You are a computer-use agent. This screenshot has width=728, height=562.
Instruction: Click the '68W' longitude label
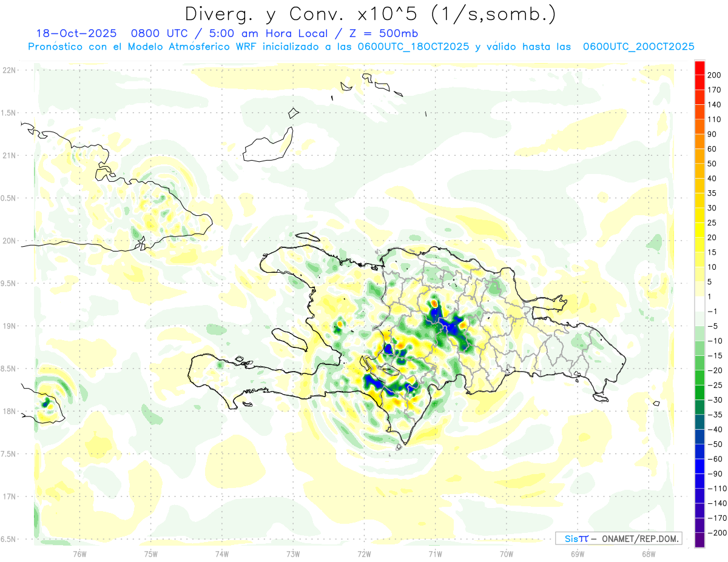pos(649,554)
